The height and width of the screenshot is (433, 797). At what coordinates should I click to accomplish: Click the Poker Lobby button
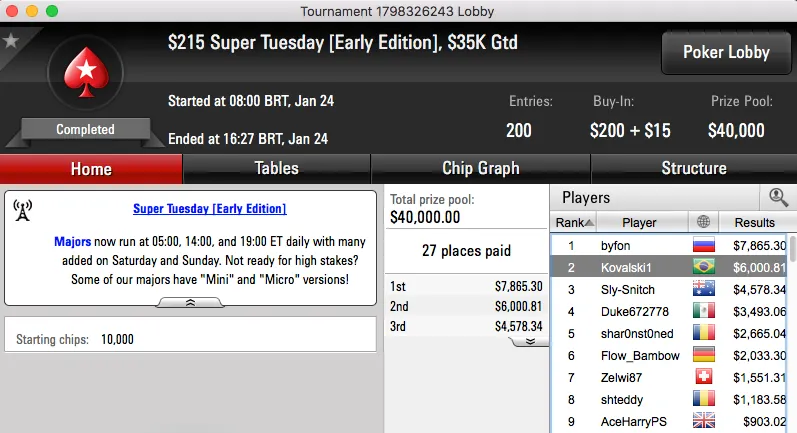pyautogui.click(x=725, y=52)
